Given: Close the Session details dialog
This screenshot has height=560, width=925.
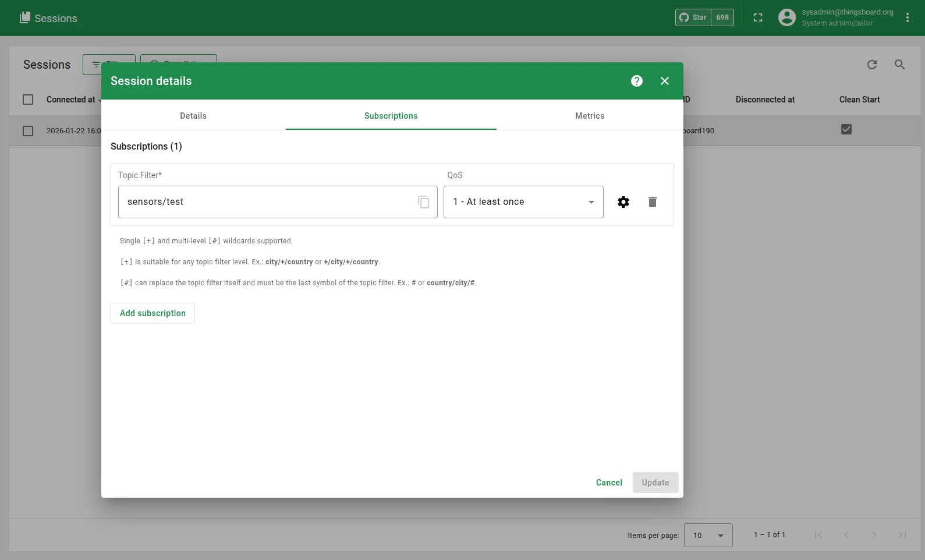Looking at the screenshot, I should 665,81.
